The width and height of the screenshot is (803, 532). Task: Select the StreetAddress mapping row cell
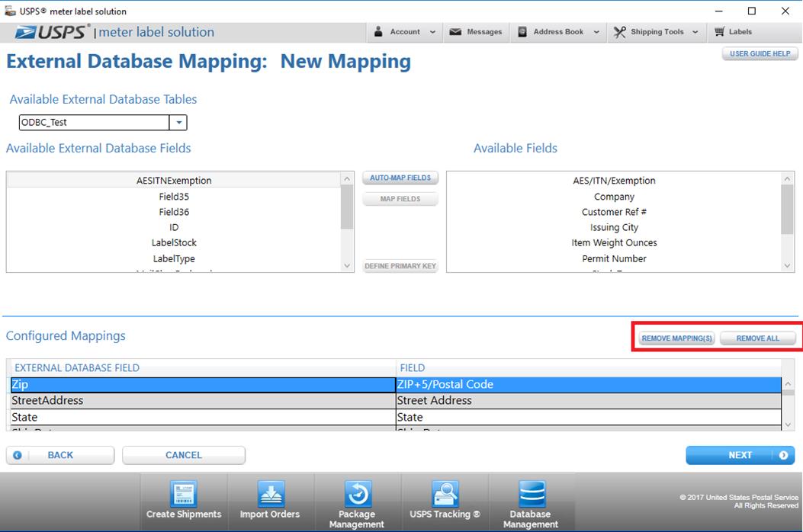pos(204,400)
